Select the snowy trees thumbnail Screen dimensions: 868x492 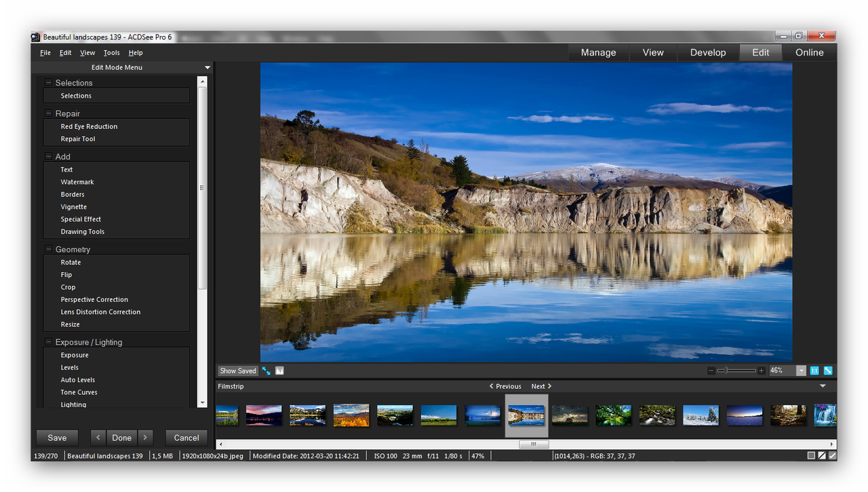pos(701,415)
